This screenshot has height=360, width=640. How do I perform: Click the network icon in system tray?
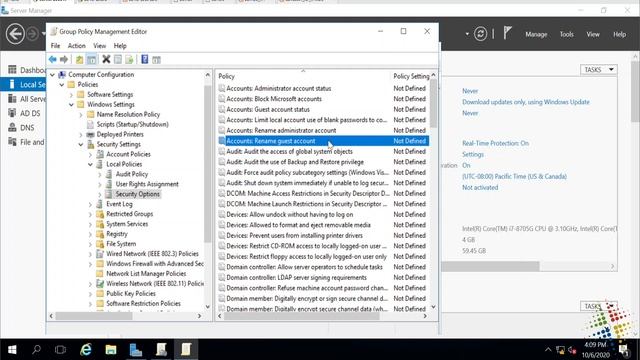click(560, 350)
